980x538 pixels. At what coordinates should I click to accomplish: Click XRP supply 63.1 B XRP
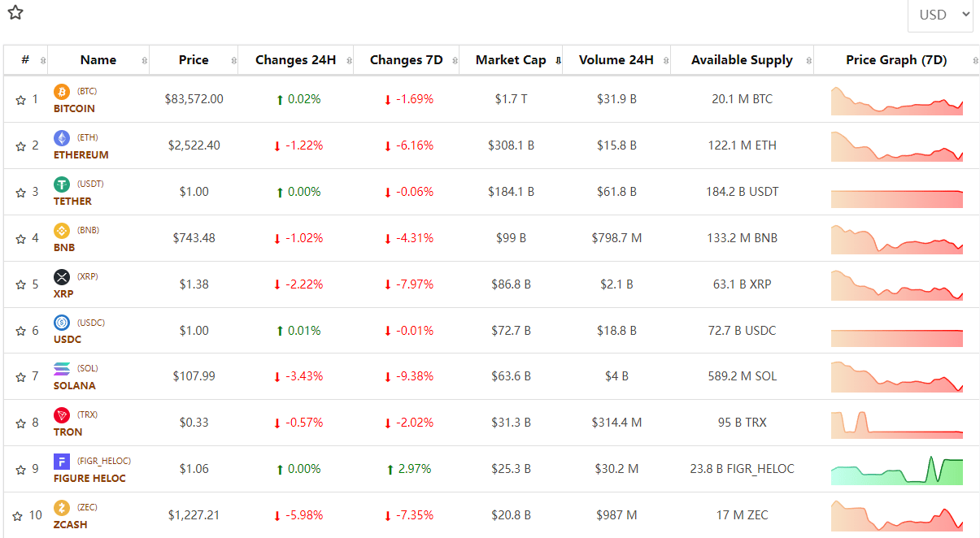pyautogui.click(x=743, y=284)
